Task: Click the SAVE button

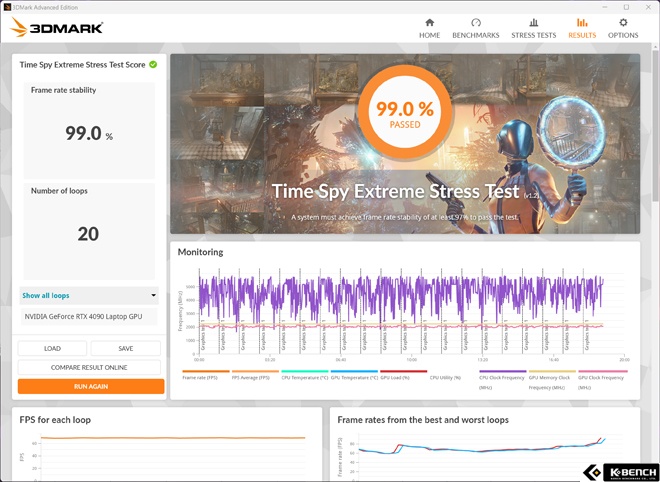Action: coord(125,349)
